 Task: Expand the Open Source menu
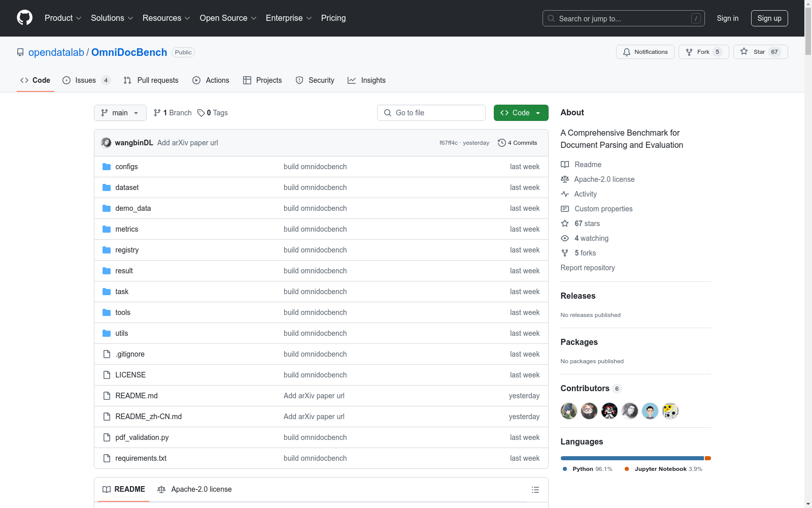pyautogui.click(x=228, y=18)
